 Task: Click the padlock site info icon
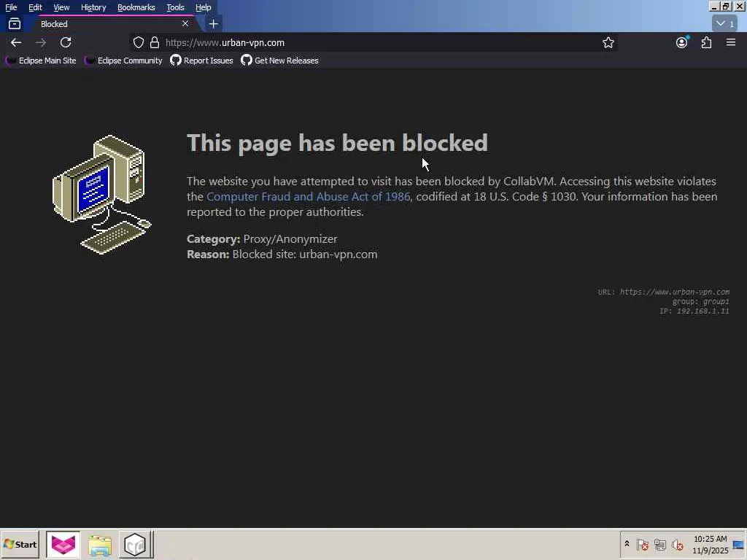click(155, 42)
